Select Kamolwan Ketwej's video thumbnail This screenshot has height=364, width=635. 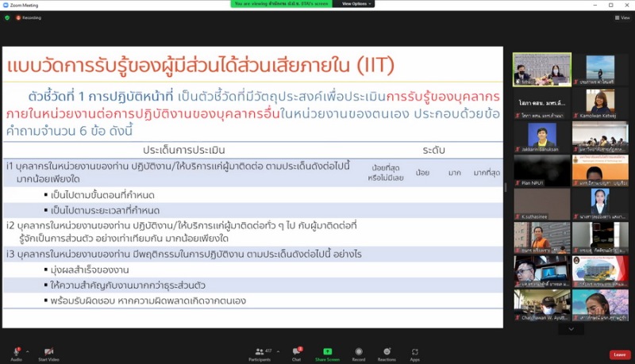pyautogui.click(x=600, y=103)
